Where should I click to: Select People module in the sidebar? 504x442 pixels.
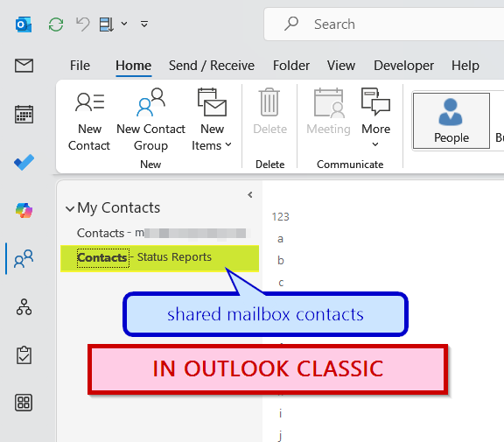24,259
